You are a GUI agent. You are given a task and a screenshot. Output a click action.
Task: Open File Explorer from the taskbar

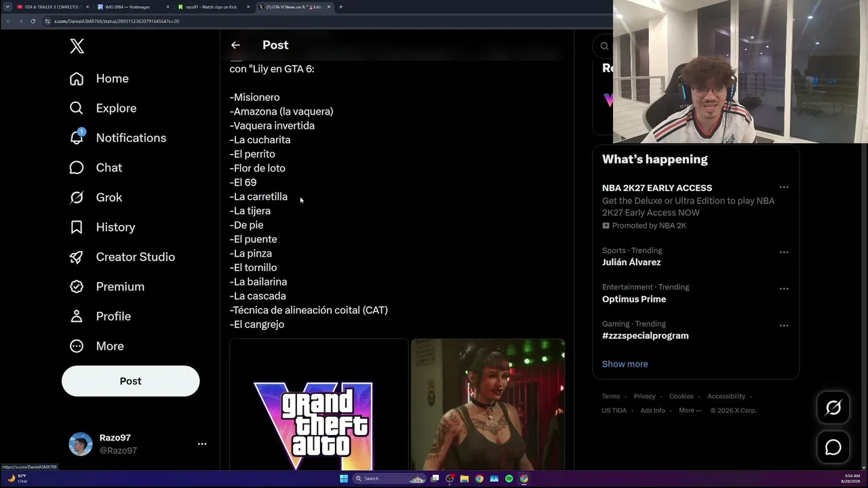point(465,479)
